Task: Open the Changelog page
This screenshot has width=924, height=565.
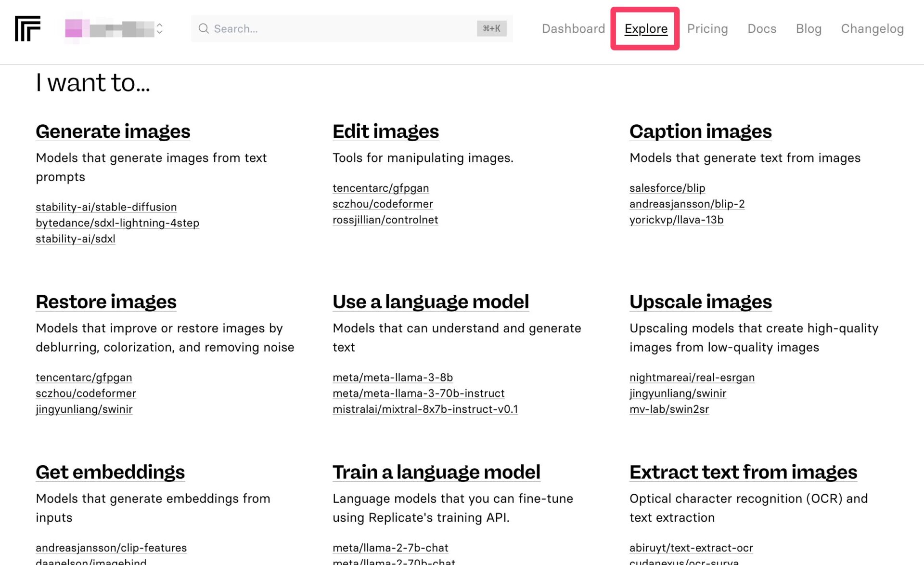Action: coord(872,28)
